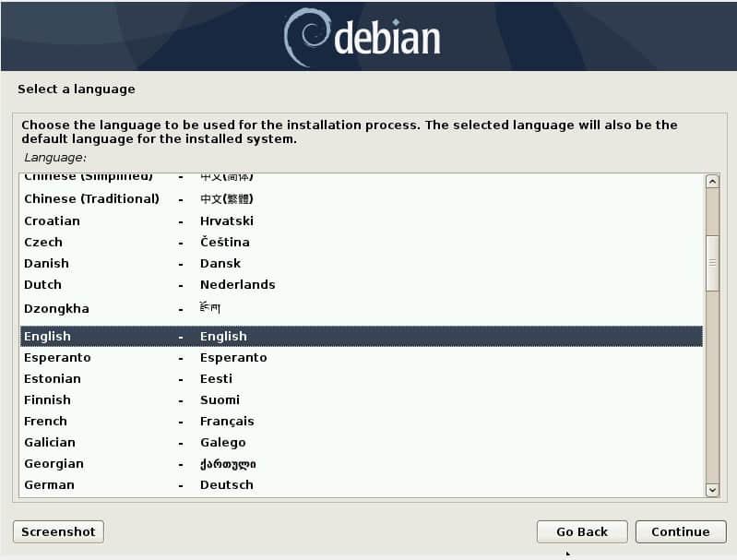Select Danish – Dansk entry
This screenshot has width=737, height=560.
click(x=360, y=264)
